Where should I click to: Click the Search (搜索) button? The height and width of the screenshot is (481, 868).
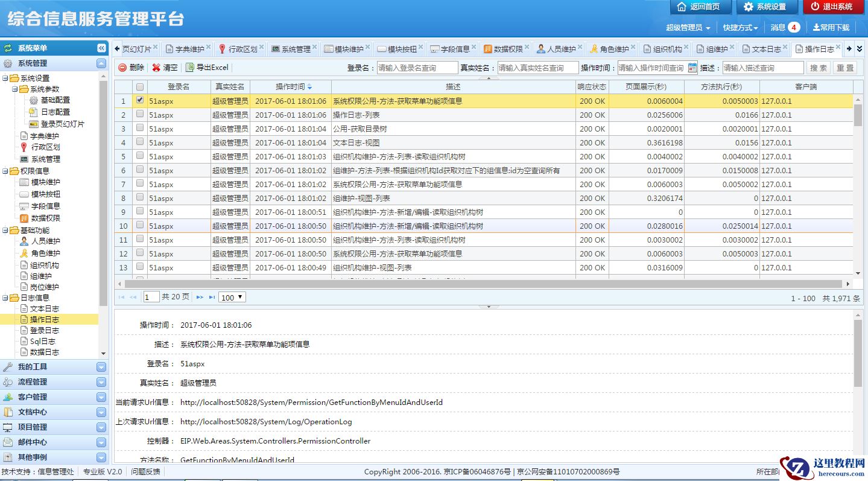[x=819, y=68]
